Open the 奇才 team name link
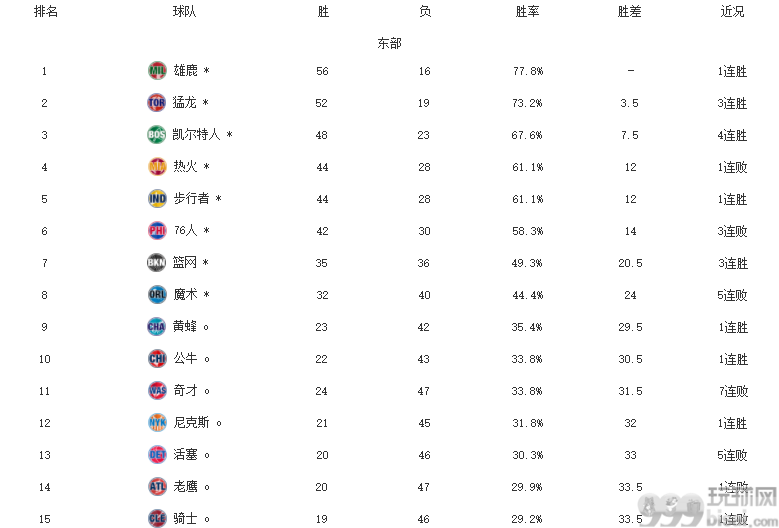Viewport: 779px width, 528px height. [x=185, y=390]
